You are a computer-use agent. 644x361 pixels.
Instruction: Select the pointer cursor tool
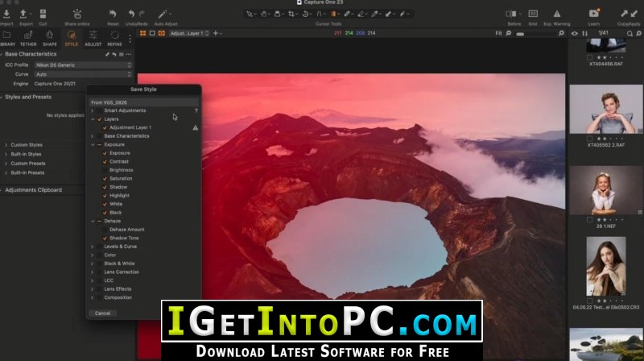tap(249, 14)
